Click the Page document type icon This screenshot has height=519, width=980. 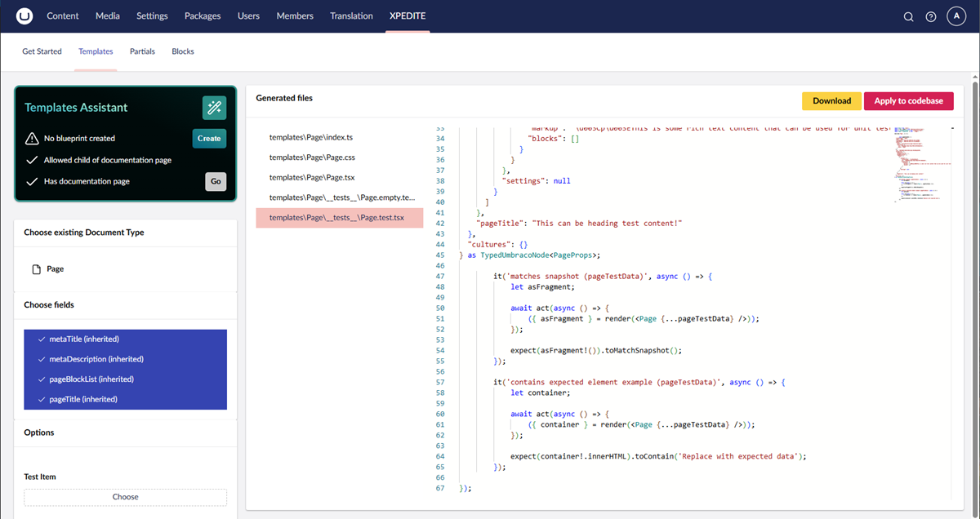tap(36, 269)
